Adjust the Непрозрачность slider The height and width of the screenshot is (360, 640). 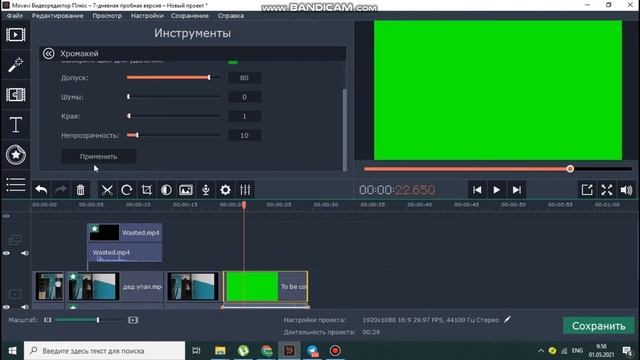pos(174,135)
